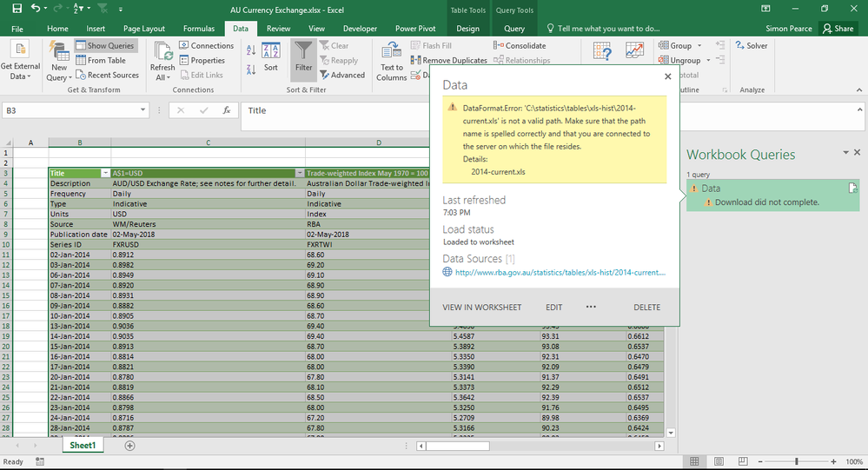Select the Sheet1 tab
This screenshot has height=470, width=868.
(x=83, y=445)
